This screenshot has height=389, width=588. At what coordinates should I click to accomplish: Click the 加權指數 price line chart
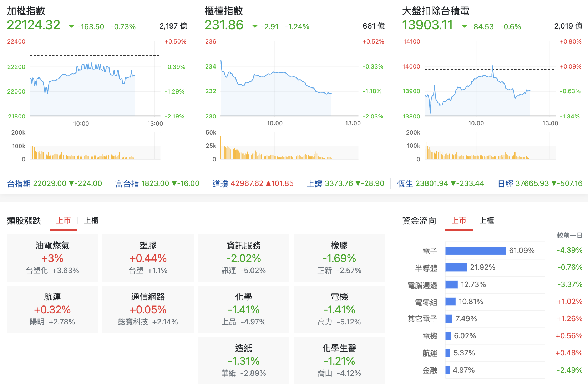[x=95, y=79]
